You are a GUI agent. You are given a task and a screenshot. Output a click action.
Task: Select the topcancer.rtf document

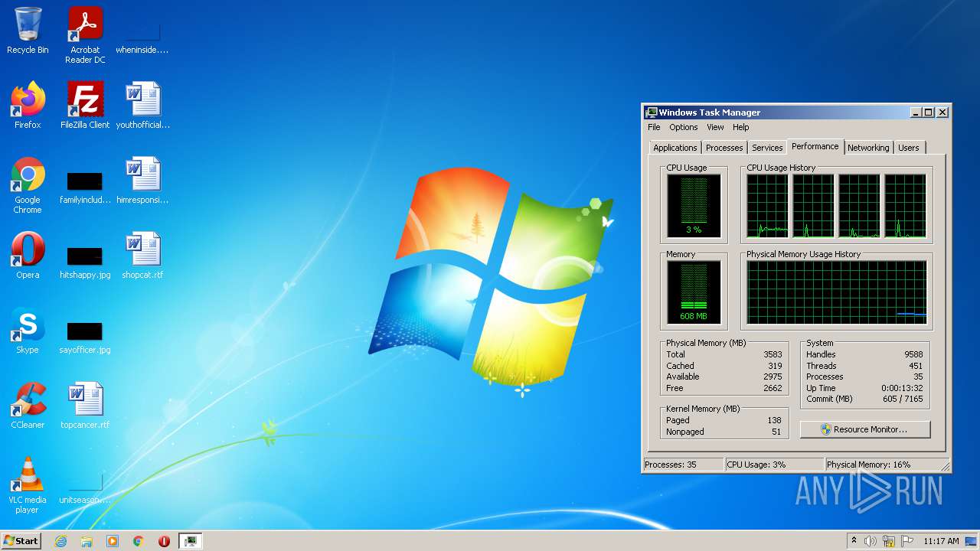[85, 406]
